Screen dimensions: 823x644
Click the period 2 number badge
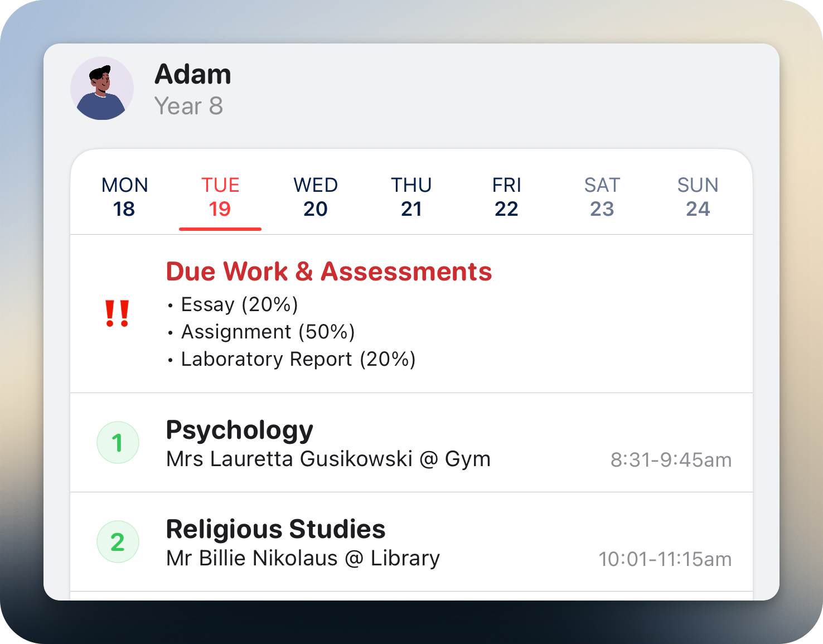pos(118,542)
